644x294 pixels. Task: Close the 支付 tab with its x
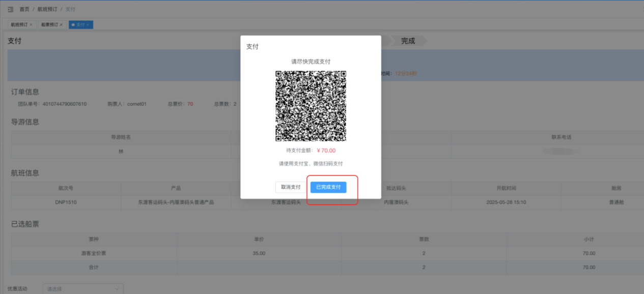click(88, 24)
